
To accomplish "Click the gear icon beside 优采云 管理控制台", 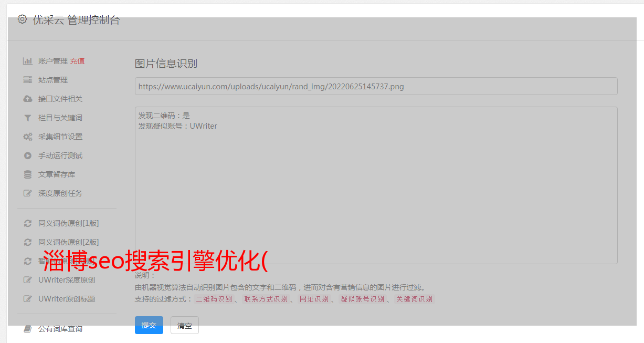I will click(x=22, y=19).
